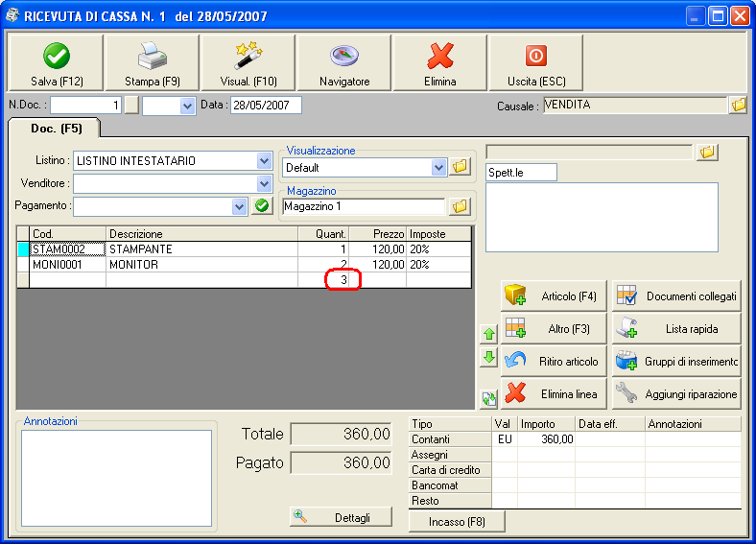
Task: Click Cod. column header
Action: point(67,234)
